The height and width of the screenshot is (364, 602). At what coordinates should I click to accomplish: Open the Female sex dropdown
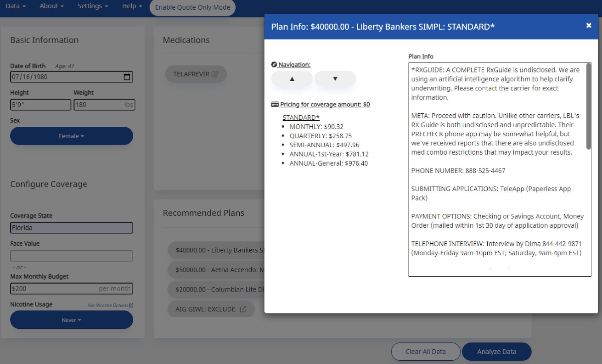[71, 136]
